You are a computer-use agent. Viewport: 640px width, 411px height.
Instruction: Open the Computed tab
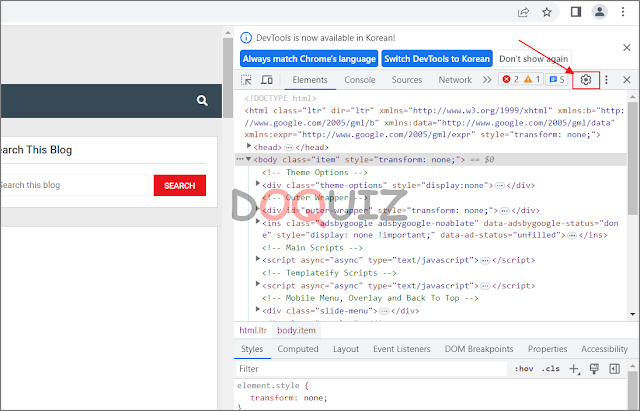(298, 349)
